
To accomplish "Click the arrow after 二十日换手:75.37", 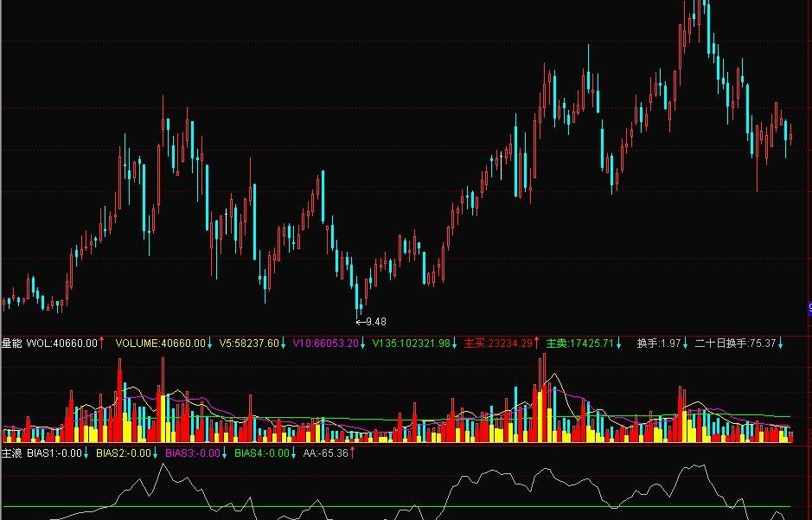I will pos(780,343).
